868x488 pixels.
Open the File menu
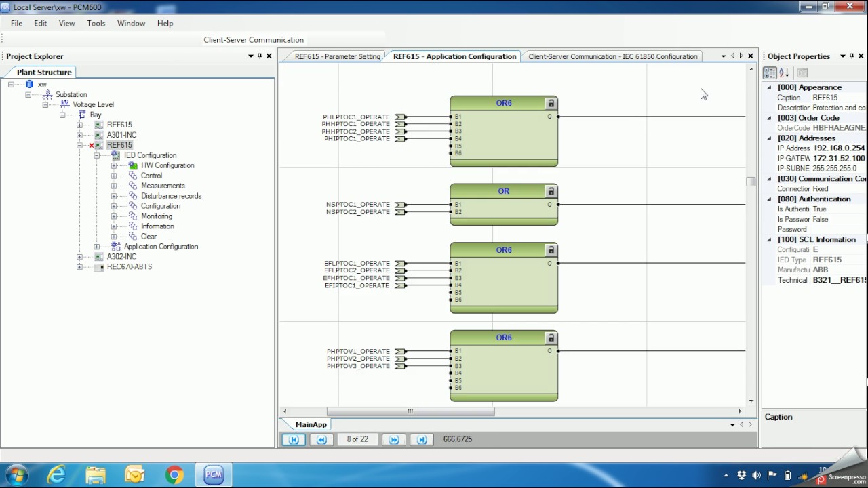tap(16, 23)
